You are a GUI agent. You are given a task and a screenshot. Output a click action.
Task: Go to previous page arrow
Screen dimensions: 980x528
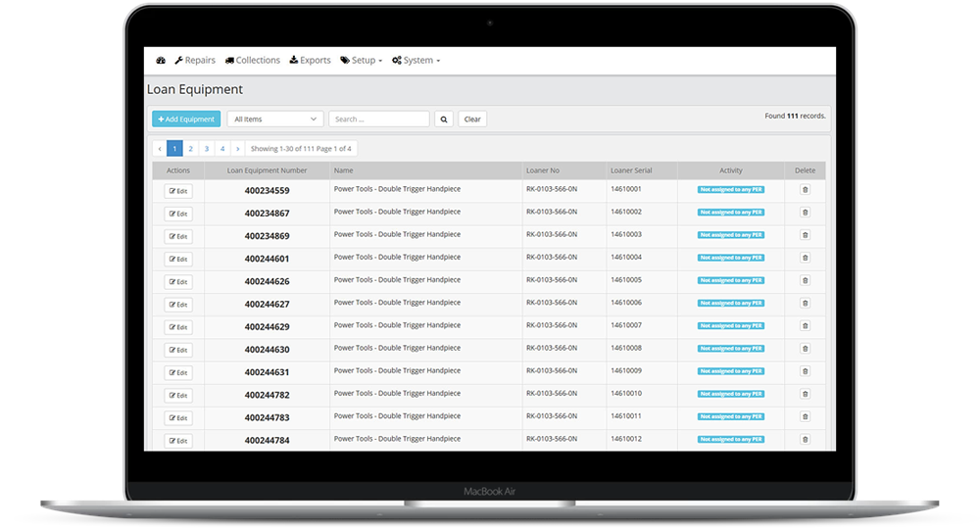[160, 149]
